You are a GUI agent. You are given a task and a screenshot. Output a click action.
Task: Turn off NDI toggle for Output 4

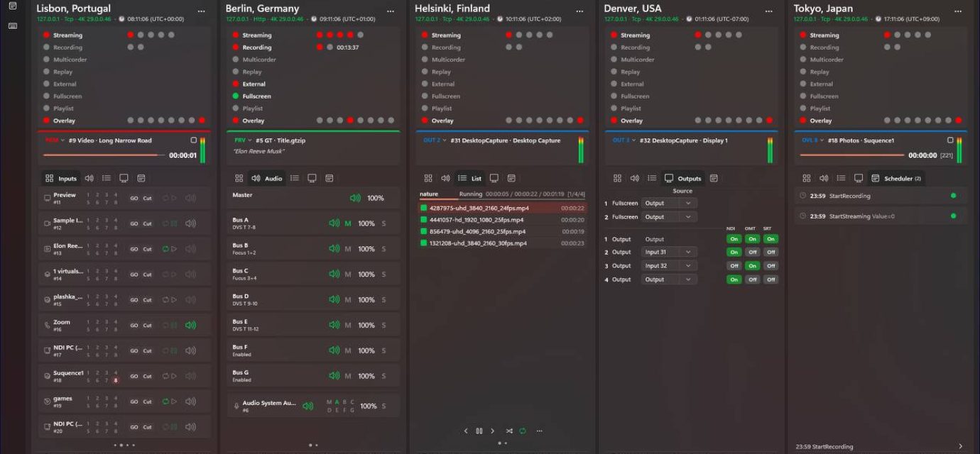pos(734,279)
